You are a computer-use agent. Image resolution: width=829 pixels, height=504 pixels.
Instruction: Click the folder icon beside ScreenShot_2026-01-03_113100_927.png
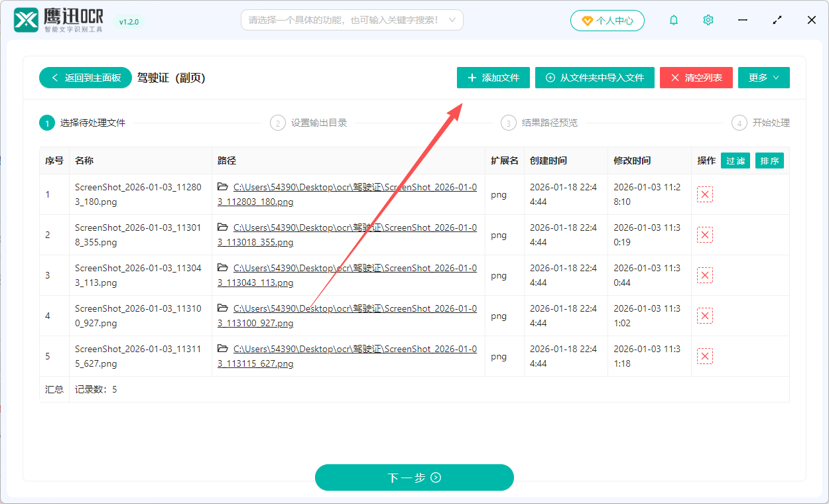[223, 308]
